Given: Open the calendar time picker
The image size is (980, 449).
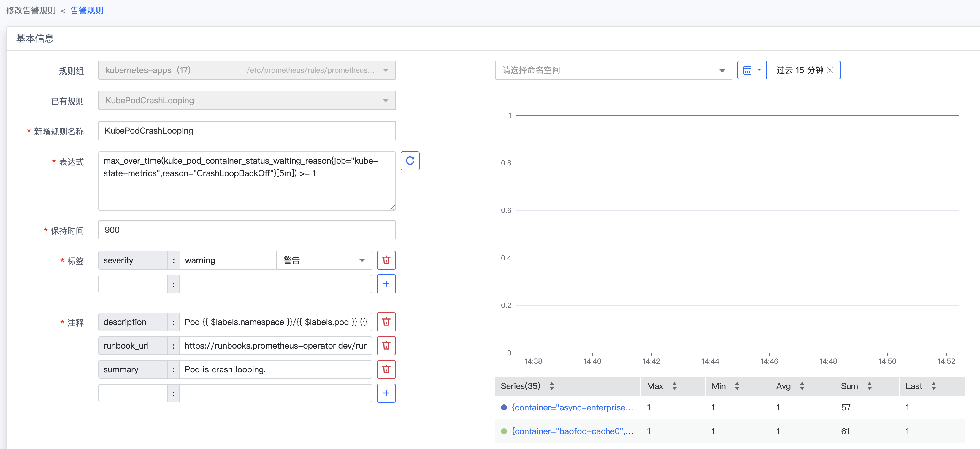Looking at the screenshot, I should 752,70.
